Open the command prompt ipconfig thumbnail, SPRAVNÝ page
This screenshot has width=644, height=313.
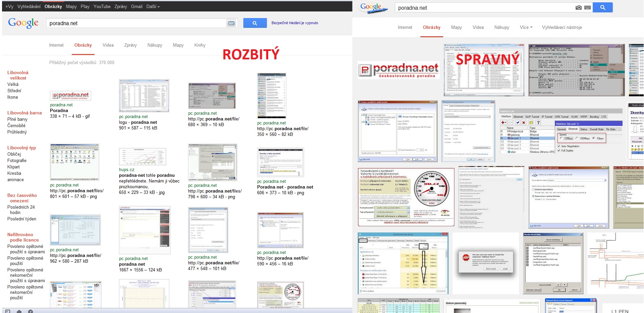[577, 70]
